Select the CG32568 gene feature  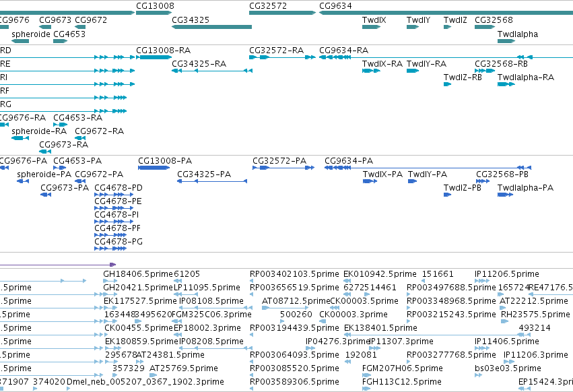click(485, 27)
